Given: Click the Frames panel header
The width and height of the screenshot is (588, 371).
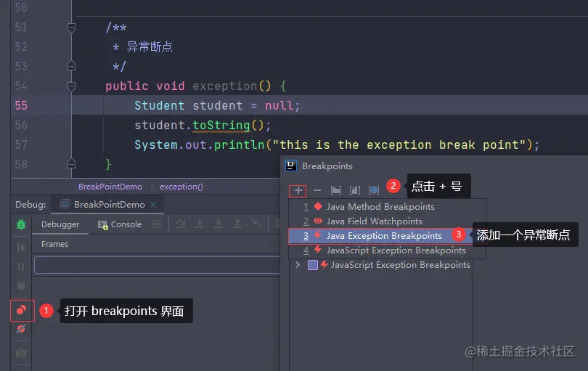Looking at the screenshot, I should click(x=54, y=244).
